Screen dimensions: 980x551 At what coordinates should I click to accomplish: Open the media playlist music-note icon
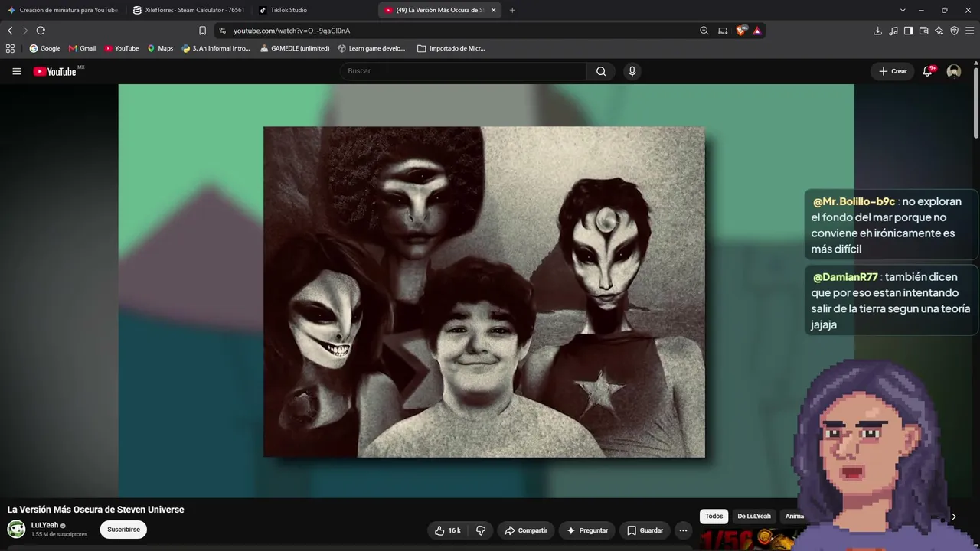point(893,31)
